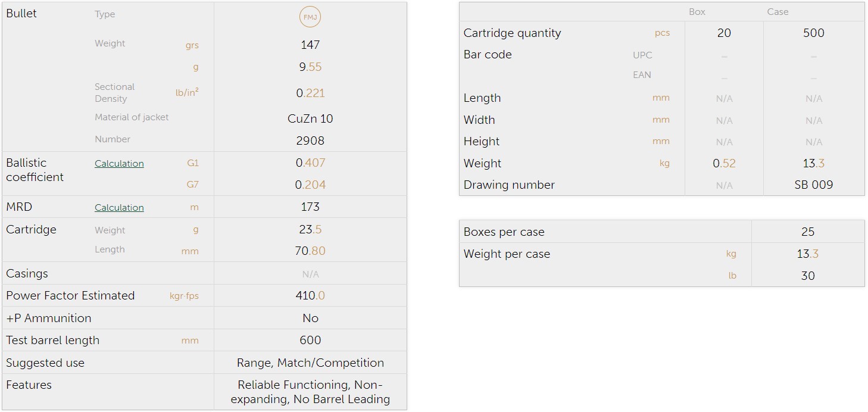Select the MRD value 173
The width and height of the screenshot is (868, 412).
tap(310, 207)
